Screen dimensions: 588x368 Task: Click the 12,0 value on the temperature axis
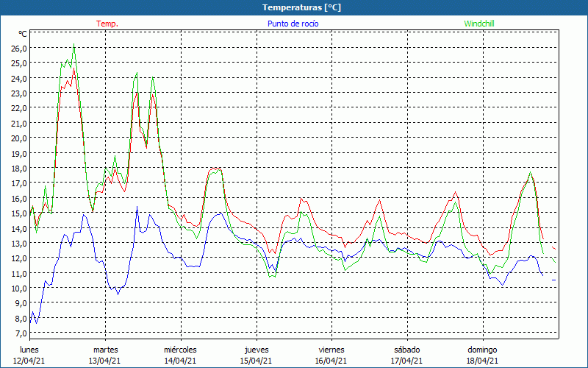[x=19, y=258]
